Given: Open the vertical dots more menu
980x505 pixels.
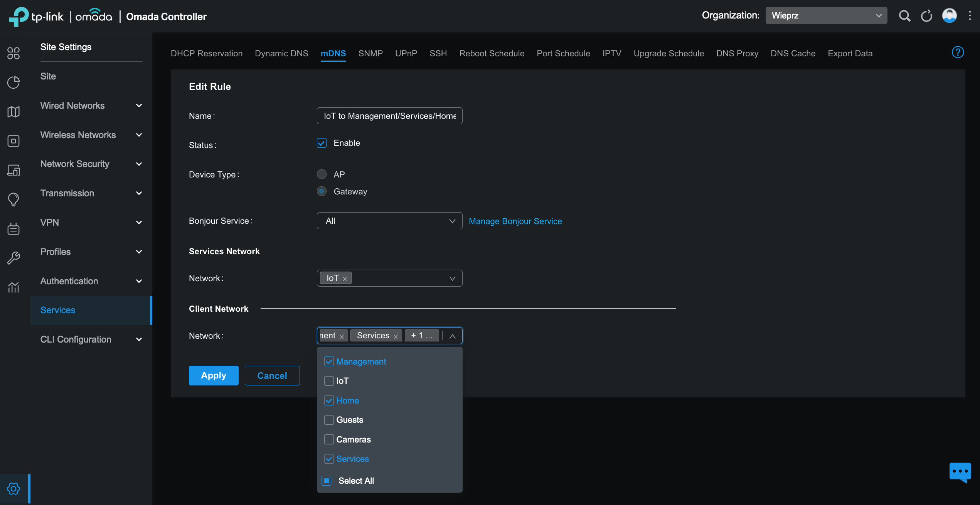Looking at the screenshot, I should [x=970, y=16].
